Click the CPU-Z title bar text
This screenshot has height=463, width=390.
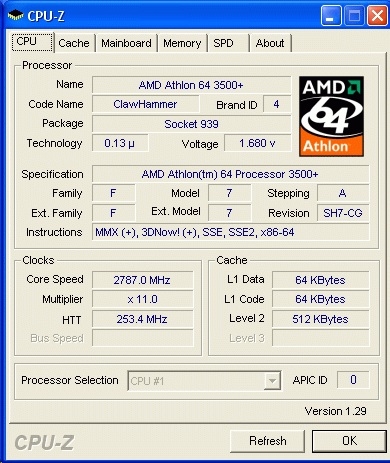pos(46,16)
